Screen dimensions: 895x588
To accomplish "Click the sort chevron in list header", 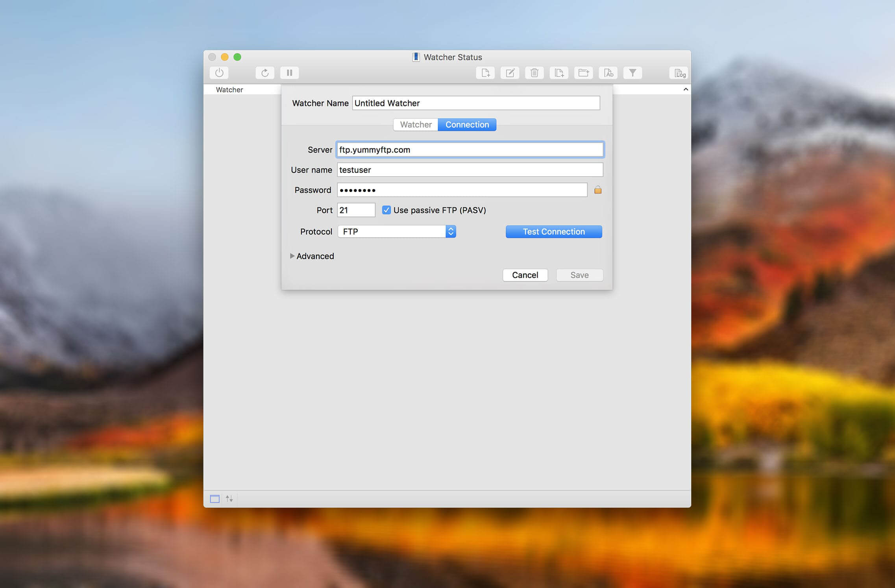I will [686, 89].
